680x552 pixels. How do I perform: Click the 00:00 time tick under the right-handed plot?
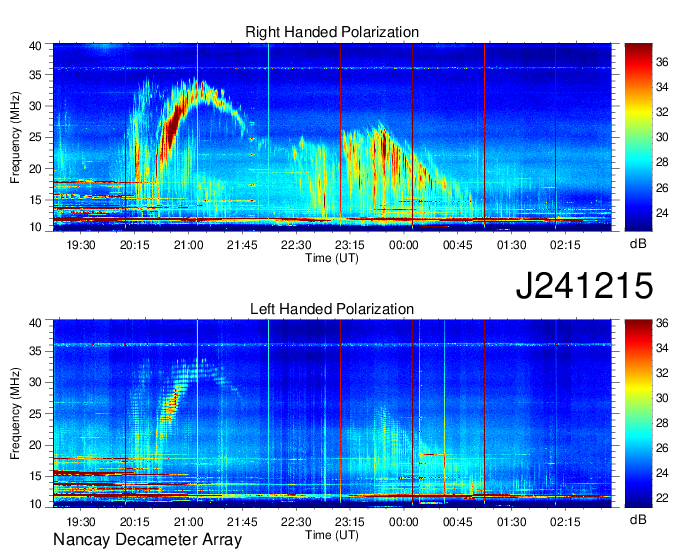tap(404, 245)
